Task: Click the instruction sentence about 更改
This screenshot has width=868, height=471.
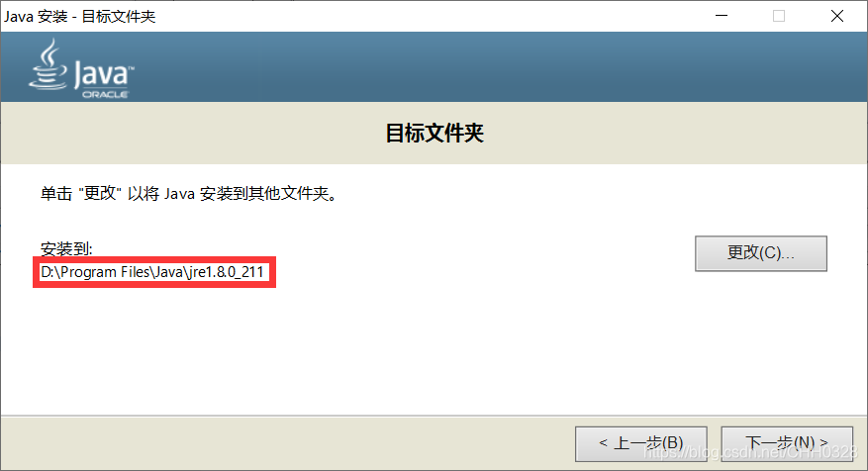Action: [x=189, y=194]
